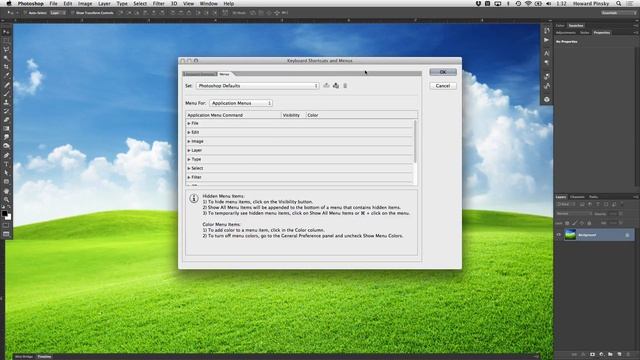Select the Dodge tool
The image size is (640, 360).
[6, 146]
